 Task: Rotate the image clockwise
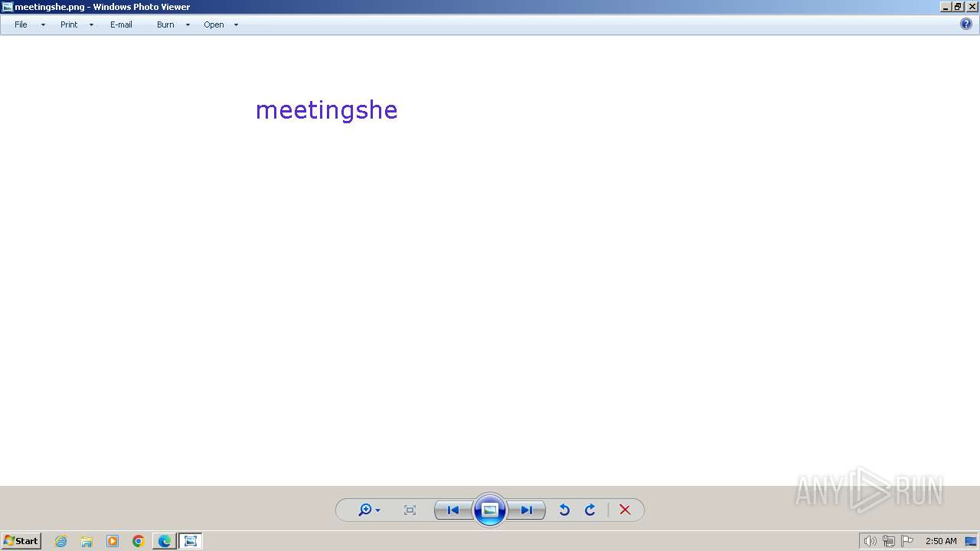pos(590,510)
